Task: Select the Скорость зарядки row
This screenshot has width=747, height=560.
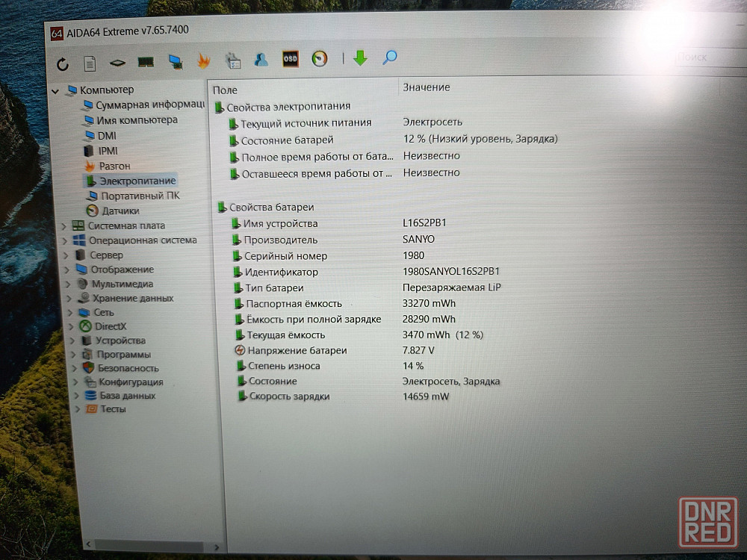Action: (x=344, y=396)
